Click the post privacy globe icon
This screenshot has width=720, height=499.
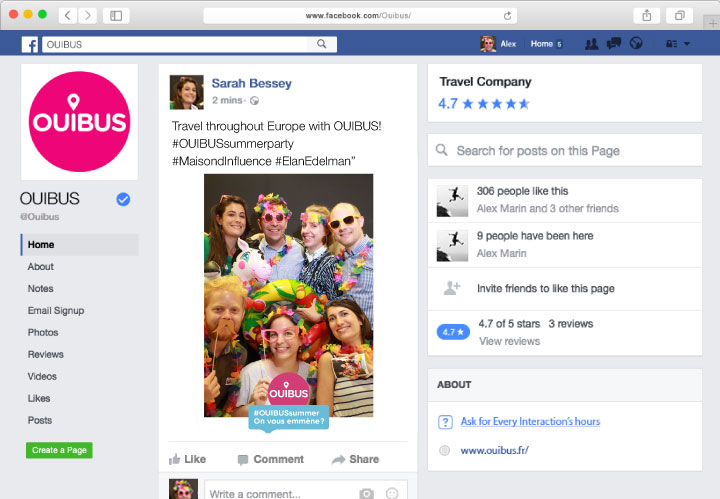point(254,101)
